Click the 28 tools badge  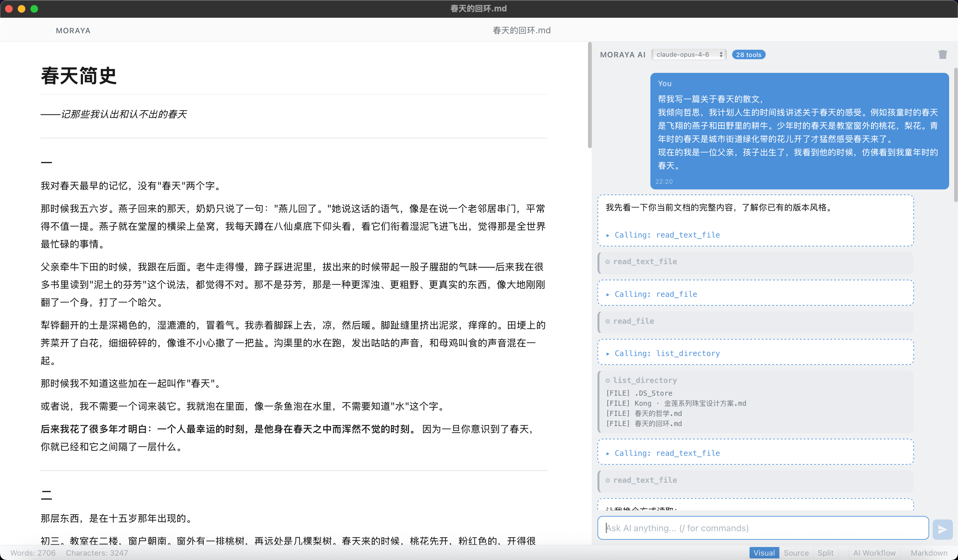point(748,54)
